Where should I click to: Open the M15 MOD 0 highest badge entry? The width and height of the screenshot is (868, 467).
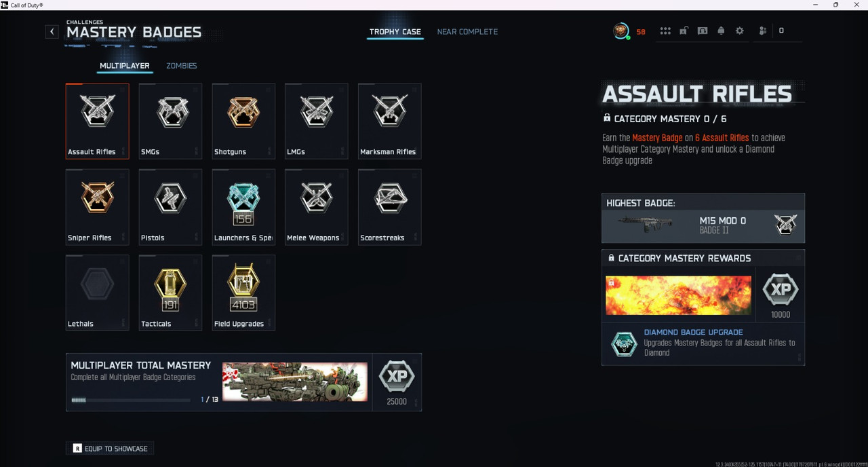click(703, 226)
